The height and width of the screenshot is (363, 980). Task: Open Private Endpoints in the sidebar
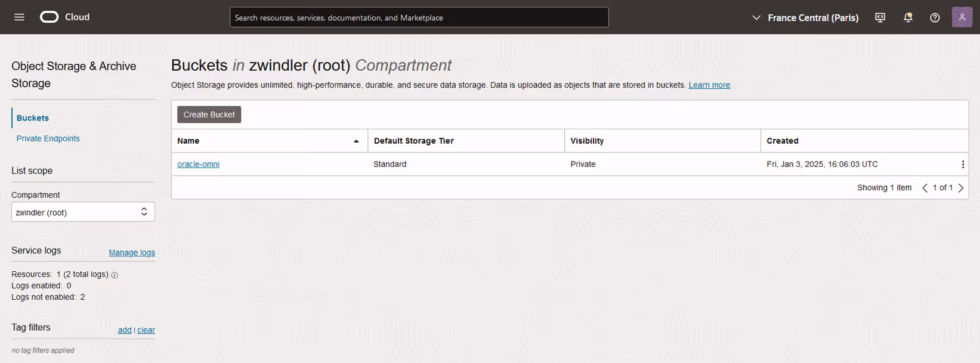click(48, 138)
